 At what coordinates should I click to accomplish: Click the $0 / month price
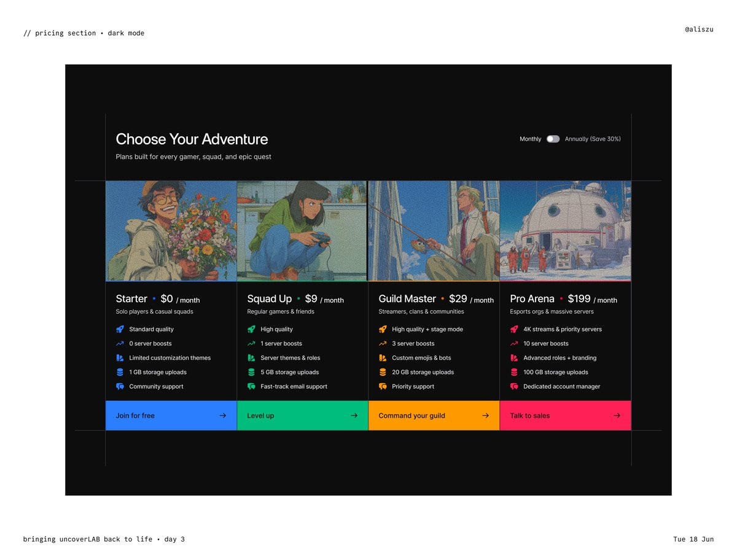pos(180,299)
